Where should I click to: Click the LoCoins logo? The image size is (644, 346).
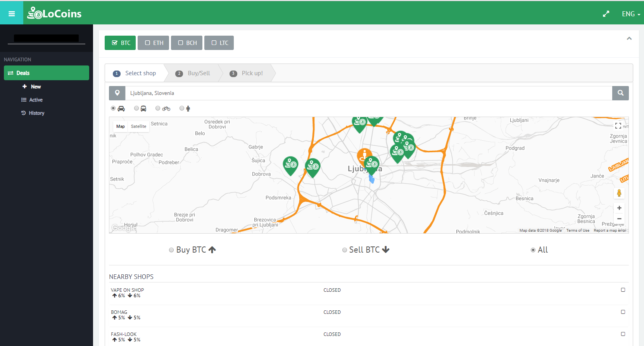pos(54,14)
